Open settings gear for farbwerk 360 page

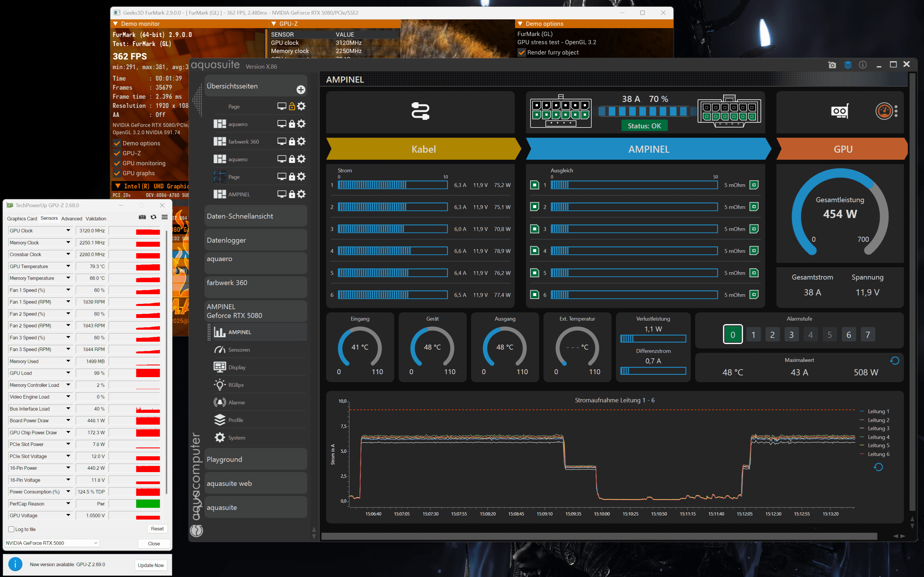point(301,142)
